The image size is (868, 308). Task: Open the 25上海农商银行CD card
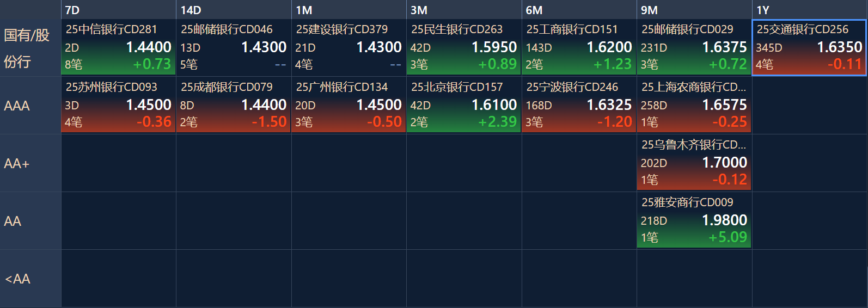[x=694, y=105]
